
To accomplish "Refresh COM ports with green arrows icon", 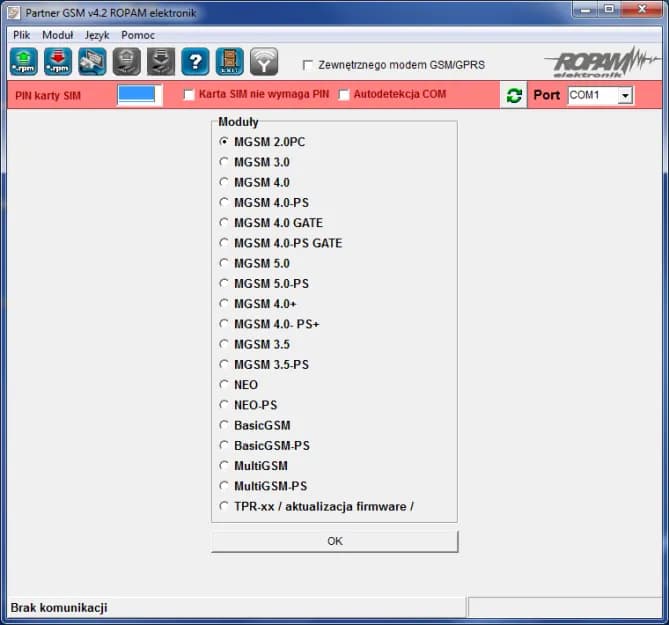I will coord(514,96).
